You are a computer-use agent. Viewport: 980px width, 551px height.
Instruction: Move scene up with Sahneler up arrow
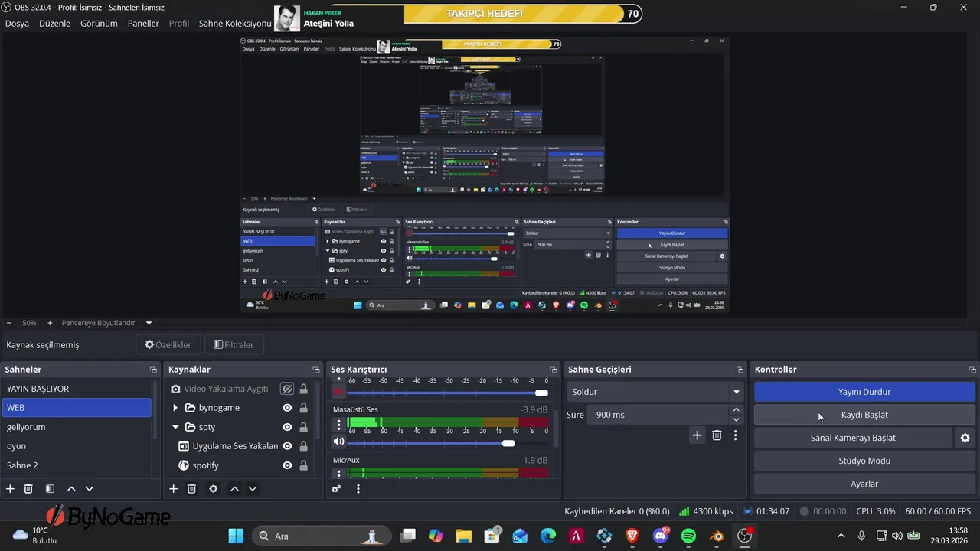click(x=71, y=488)
